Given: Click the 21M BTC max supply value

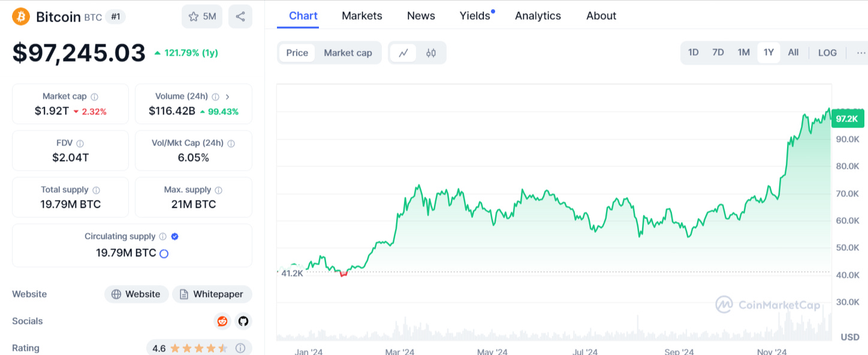Looking at the screenshot, I should coord(194,205).
